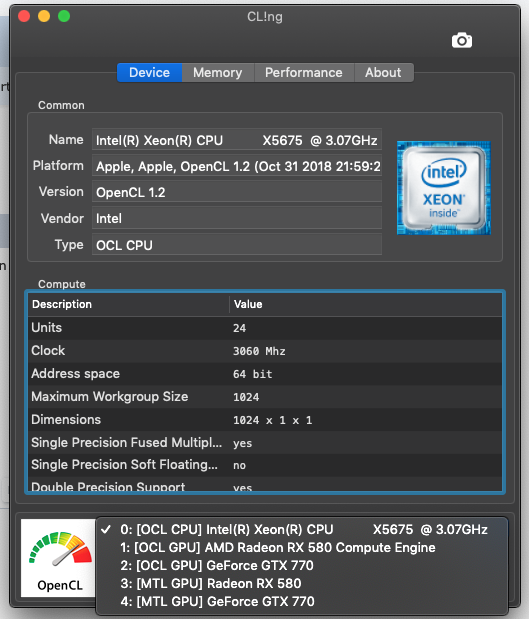529x619 pixels.
Task: Select 3: MTL GPU Radeon RX 580
Action: (302, 583)
